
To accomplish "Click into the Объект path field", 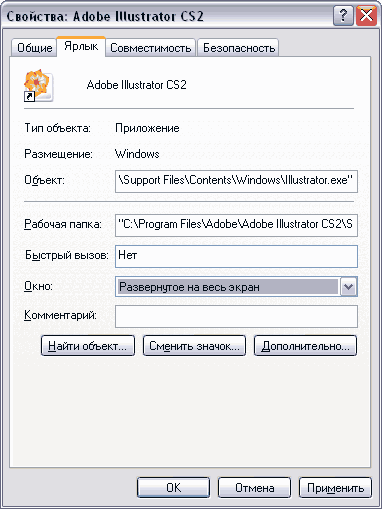I will point(236,181).
